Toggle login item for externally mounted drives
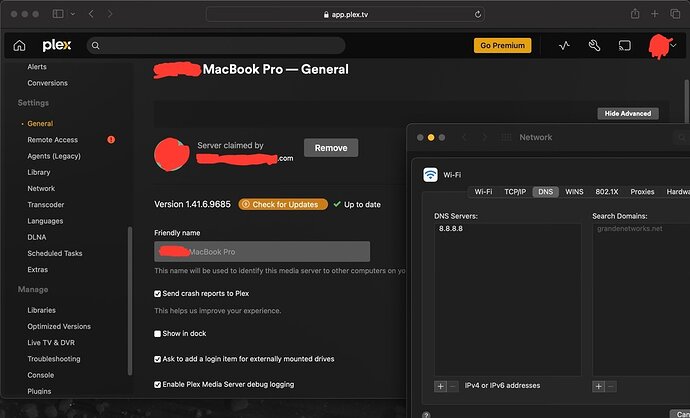The height and width of the screenshot is (418, 690). tap(158, 359)
